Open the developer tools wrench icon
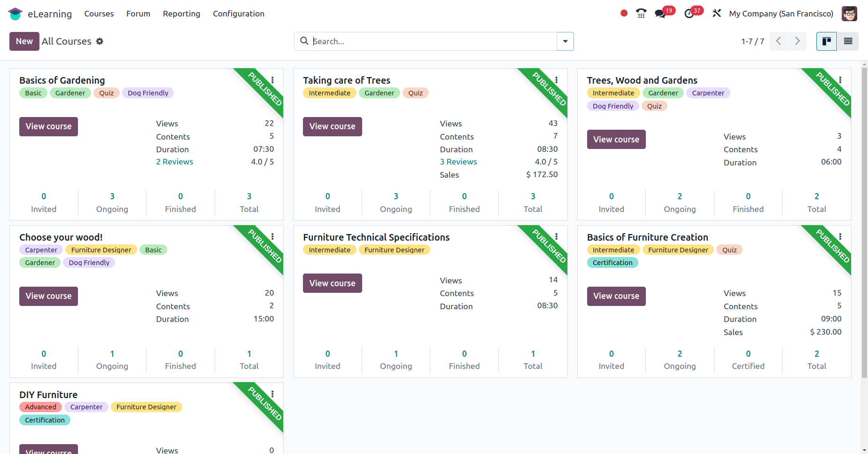The image size is (868, 454). [716, 13]
